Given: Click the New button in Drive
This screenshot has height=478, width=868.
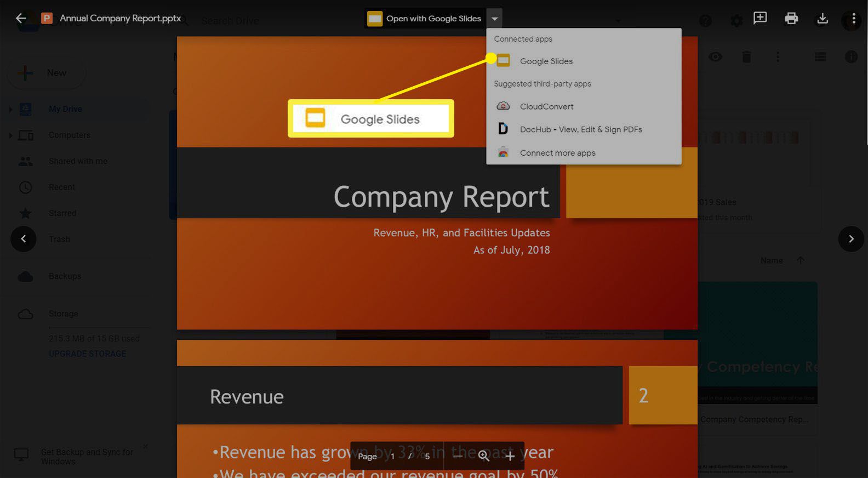Looking at the screenshot, I should (47, 73).
